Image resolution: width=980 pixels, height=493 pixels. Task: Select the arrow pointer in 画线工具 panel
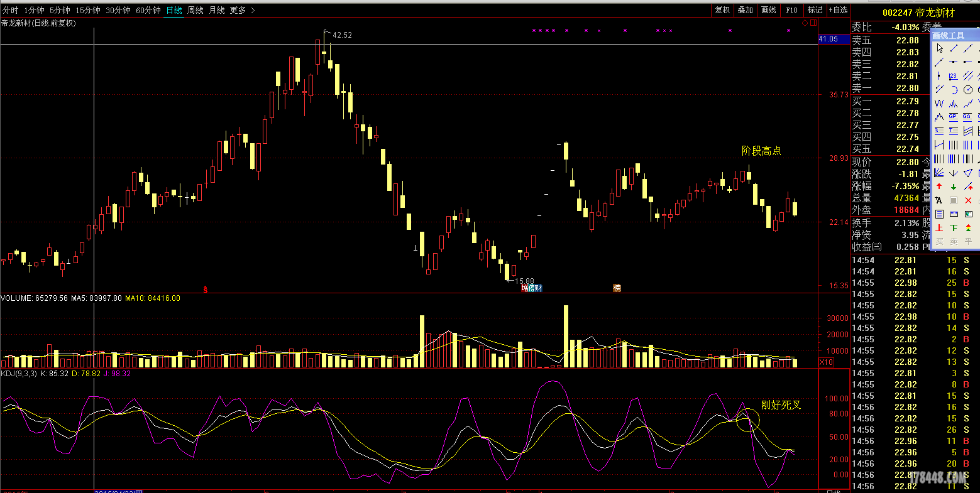click(939, 48)
